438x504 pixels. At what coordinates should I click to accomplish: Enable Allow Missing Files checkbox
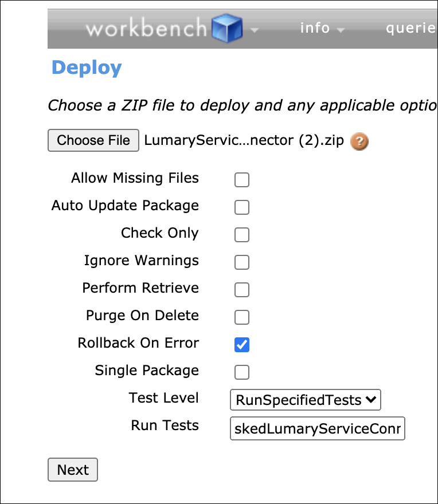[242, 180]
